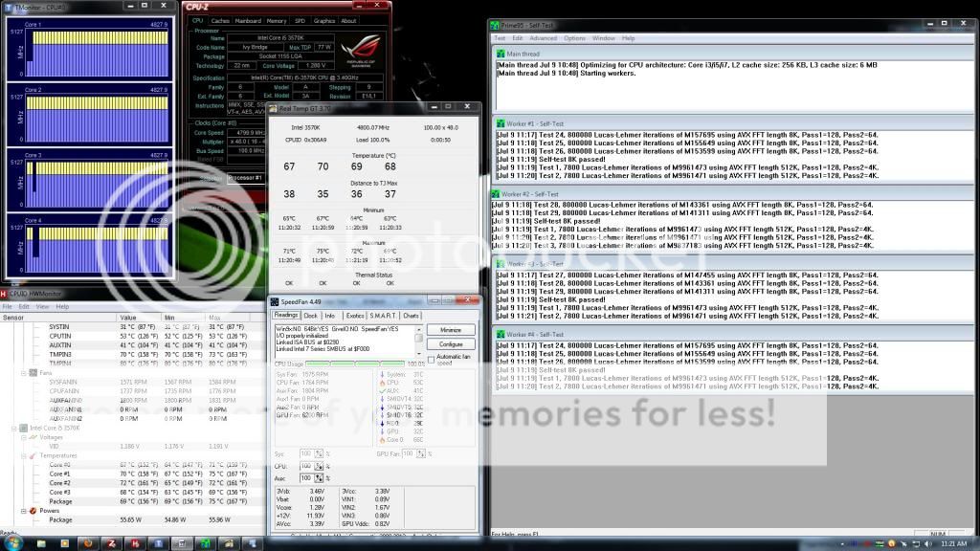
Task: Adjust the Aux fan speed spinner in SpeedFan
Action: pos(319,478)
